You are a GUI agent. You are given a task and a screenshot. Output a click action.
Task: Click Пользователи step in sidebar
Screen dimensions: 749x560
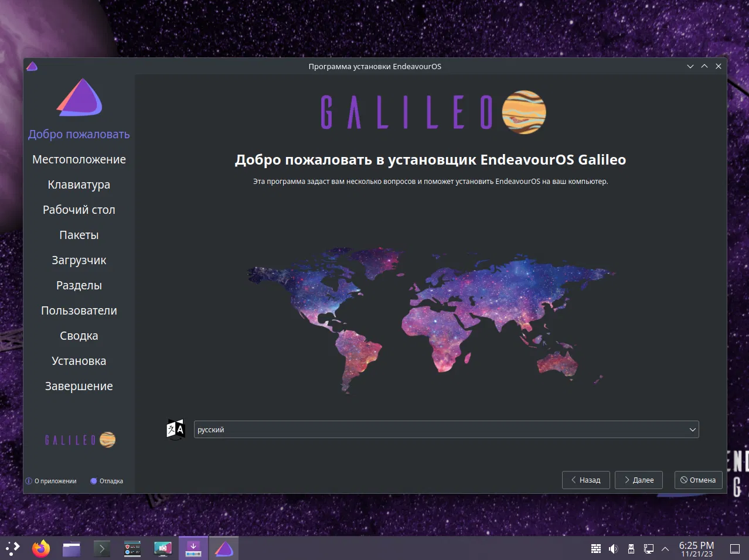point(79,310)
